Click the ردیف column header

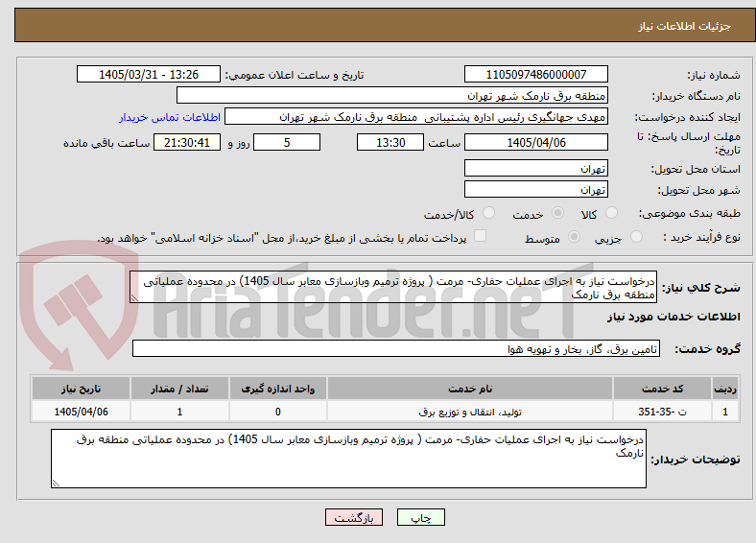point(725,389)
